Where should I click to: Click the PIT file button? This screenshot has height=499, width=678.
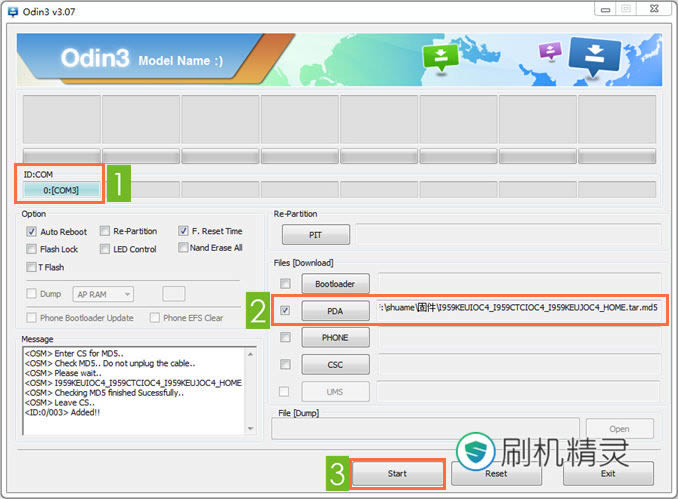(x=315, y=235)
